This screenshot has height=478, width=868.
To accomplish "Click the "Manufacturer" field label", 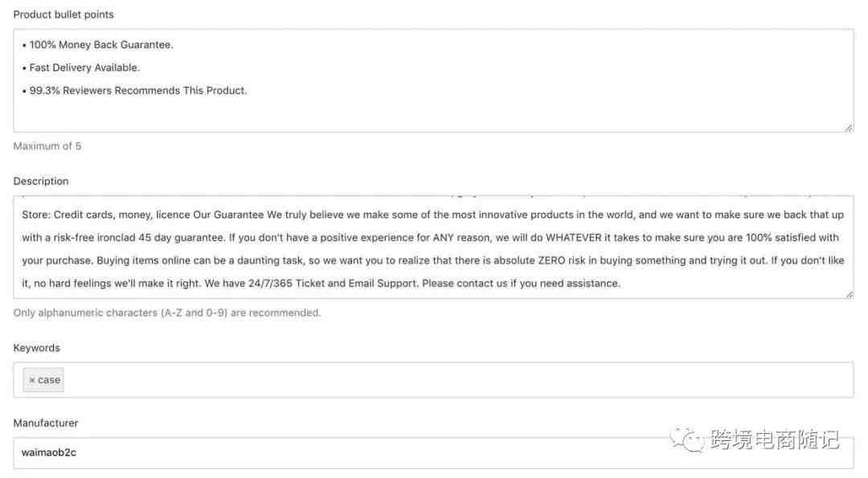I will point(46,423).
